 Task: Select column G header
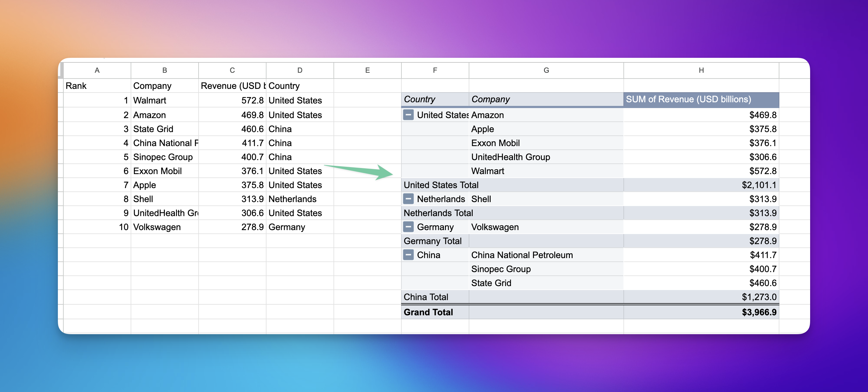pyautogui.click(x=546, y=70)
